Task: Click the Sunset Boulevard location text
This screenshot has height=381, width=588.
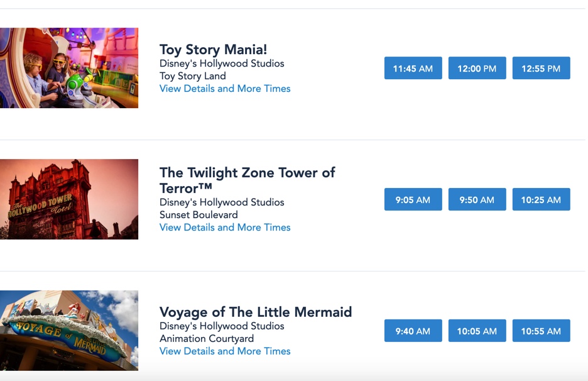Action: tap(199, 215)
